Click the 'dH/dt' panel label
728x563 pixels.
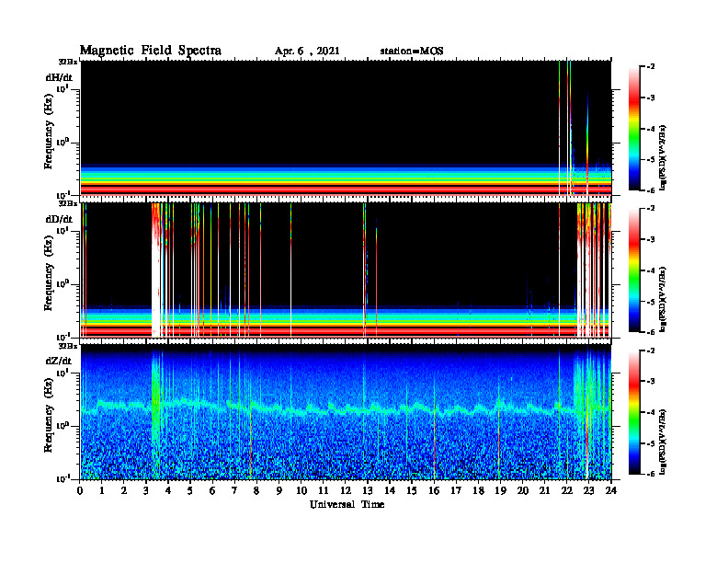coord(59,77)
